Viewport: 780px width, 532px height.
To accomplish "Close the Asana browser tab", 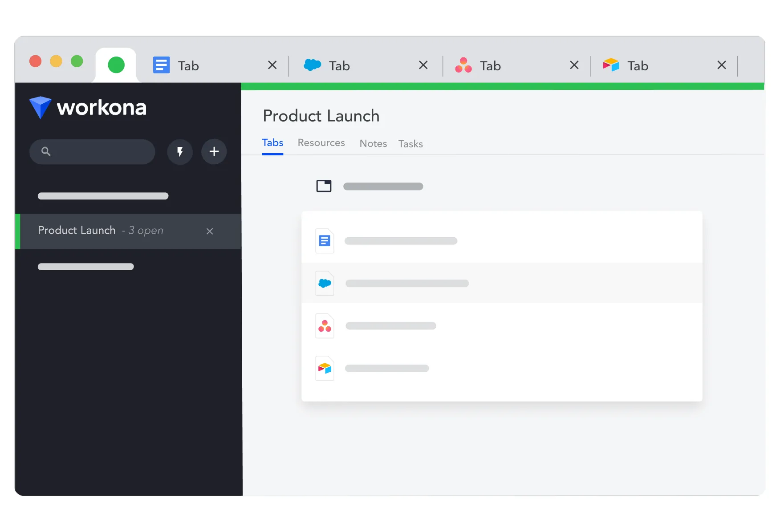I will (574, 65).
